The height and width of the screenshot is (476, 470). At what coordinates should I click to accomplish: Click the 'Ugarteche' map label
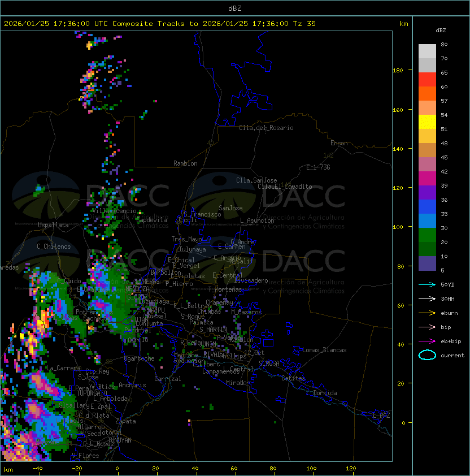tap(139, 358)
